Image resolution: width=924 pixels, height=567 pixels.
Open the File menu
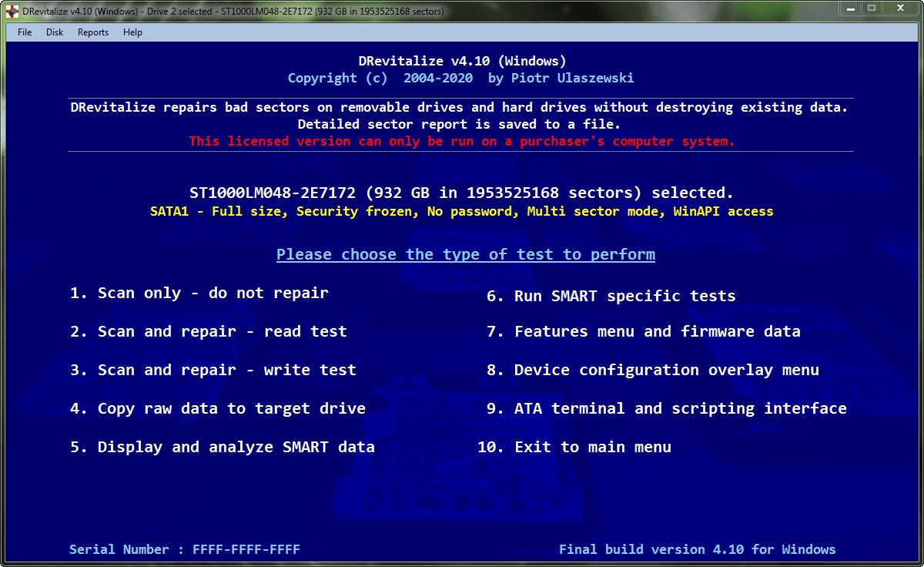(25, 32)
